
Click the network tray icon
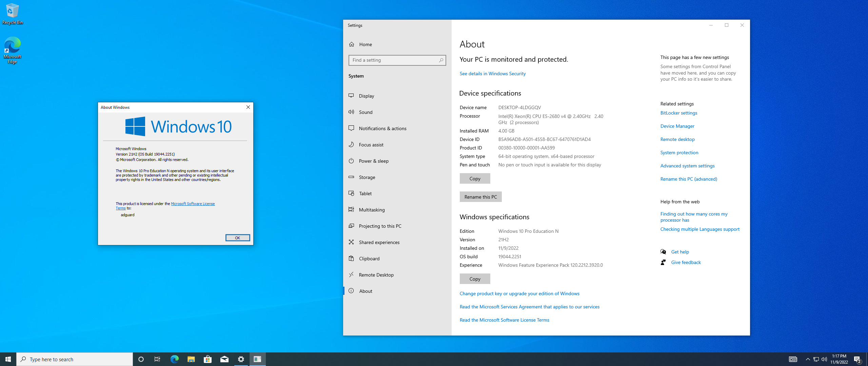[816, 359]
